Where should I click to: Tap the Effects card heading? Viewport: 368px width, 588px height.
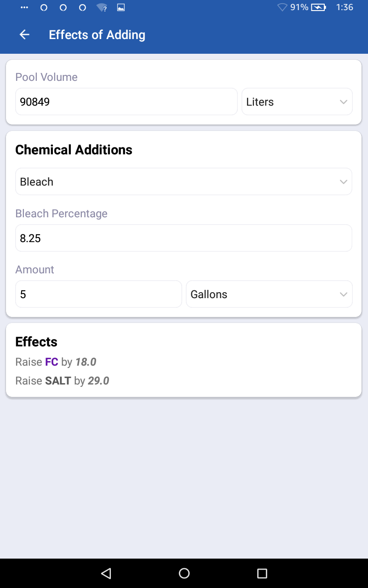tap(36, 342)
